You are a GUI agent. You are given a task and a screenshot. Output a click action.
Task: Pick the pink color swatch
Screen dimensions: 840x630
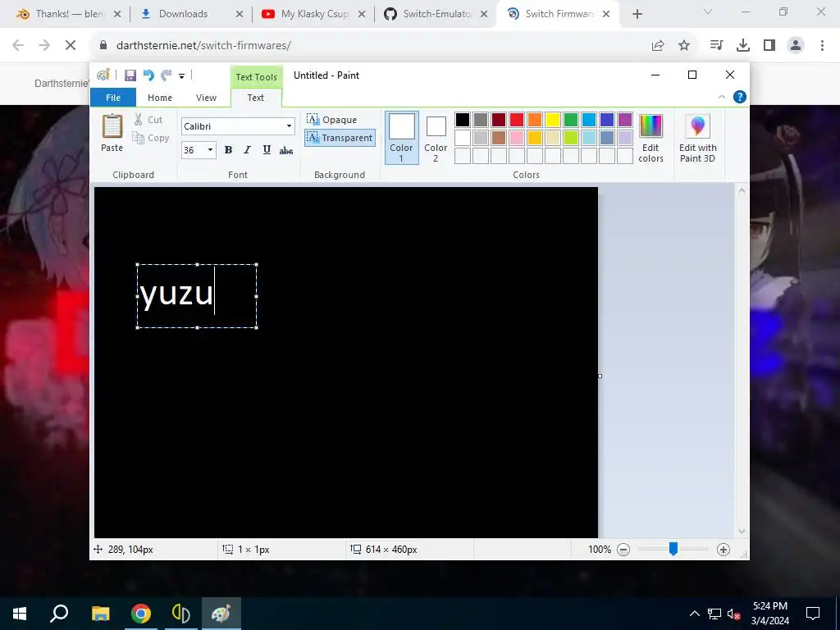coord(517,138)
